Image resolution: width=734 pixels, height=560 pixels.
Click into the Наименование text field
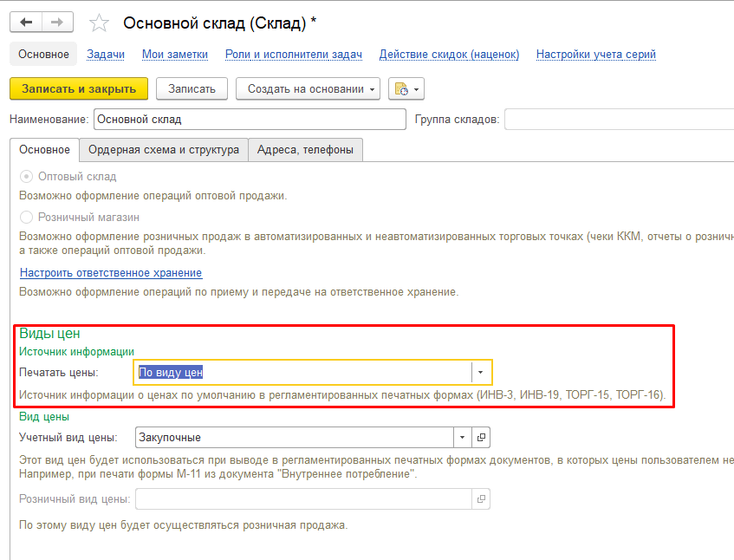pos(249,119)
